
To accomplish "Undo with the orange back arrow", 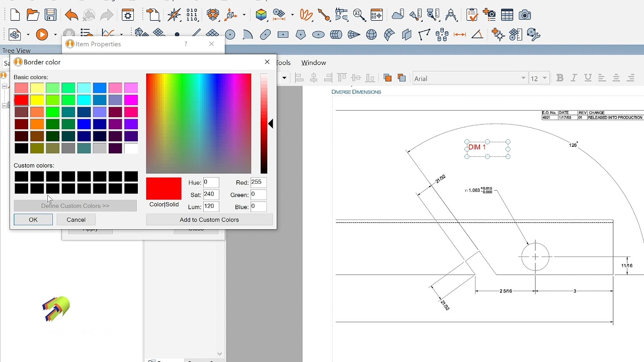I will pos(71,15).
